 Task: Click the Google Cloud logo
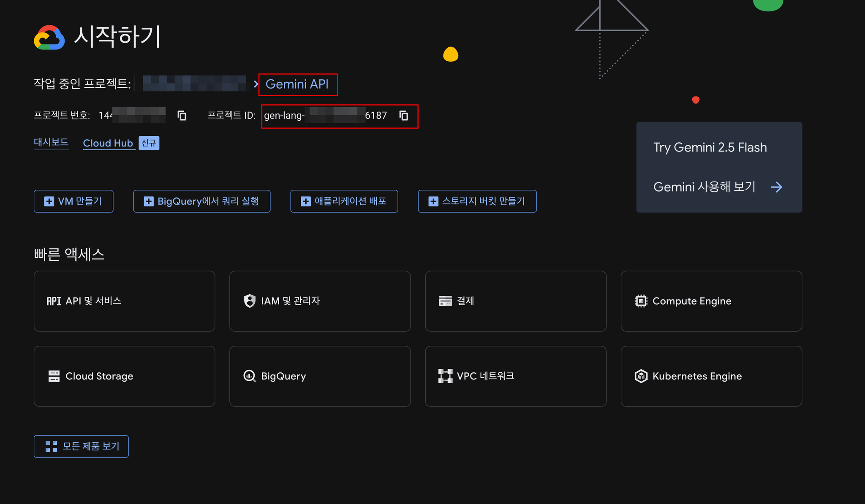click(x=49, y=37)
